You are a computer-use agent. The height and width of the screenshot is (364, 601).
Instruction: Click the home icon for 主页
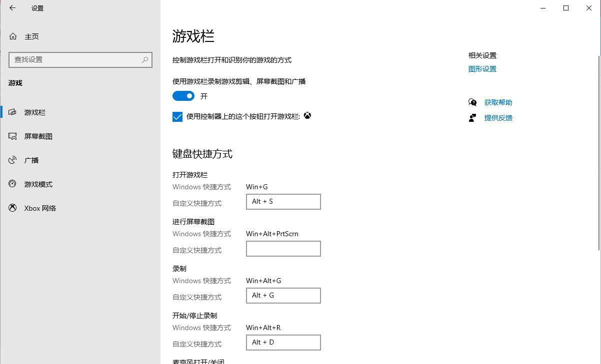[13, 36]
